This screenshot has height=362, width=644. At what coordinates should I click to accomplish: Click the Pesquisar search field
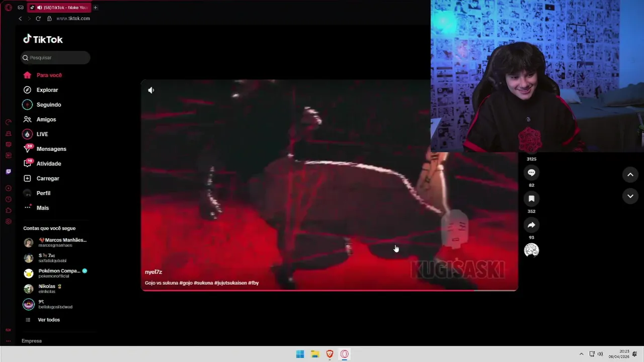click(55, 57)
